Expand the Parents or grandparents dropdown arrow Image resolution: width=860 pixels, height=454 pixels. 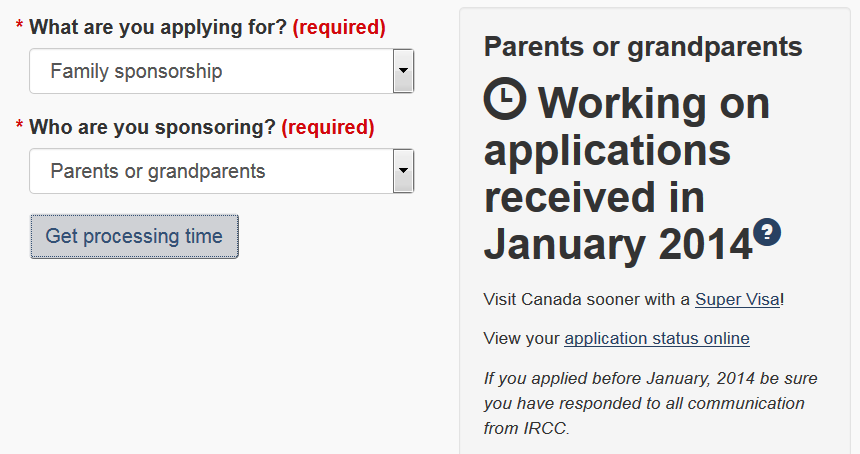pyautogui.click(x=403, y=171)
